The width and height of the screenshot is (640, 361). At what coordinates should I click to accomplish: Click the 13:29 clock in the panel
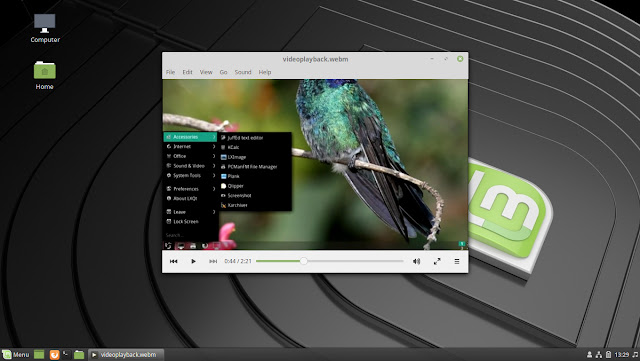coord(622,354)
